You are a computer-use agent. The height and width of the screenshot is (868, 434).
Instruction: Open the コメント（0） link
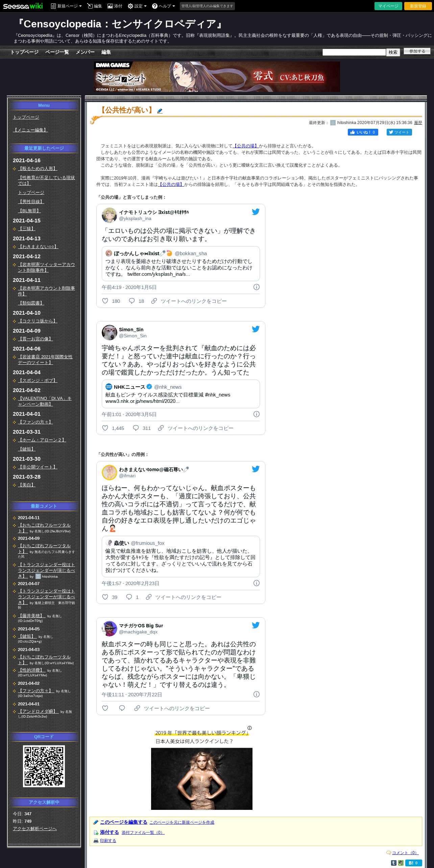click(405, 853)
